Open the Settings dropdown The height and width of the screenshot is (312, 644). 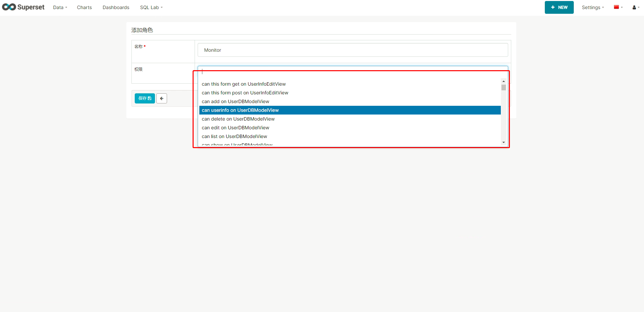tap(593, 7)
